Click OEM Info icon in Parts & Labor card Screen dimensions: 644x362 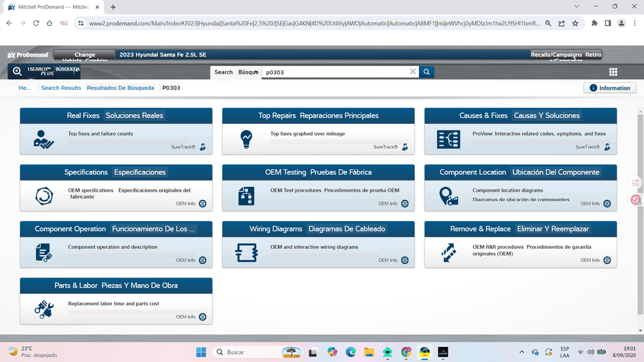point(203,317)
